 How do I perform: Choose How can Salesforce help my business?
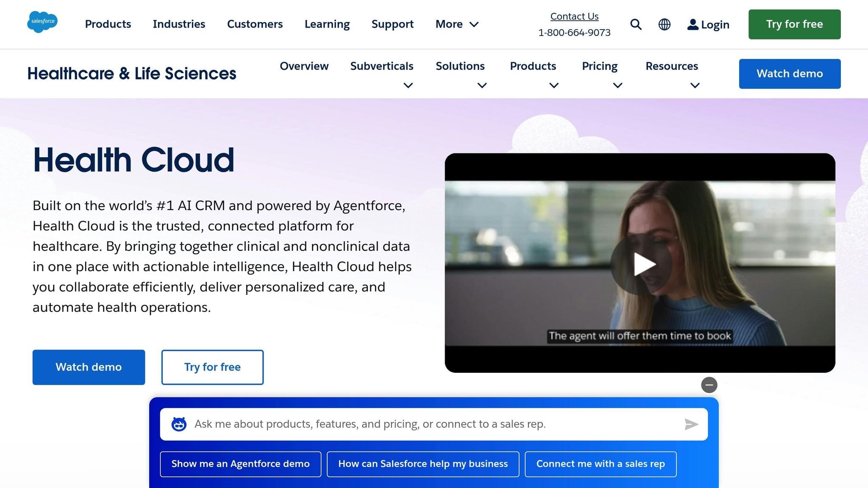click(x=423, y=464)
